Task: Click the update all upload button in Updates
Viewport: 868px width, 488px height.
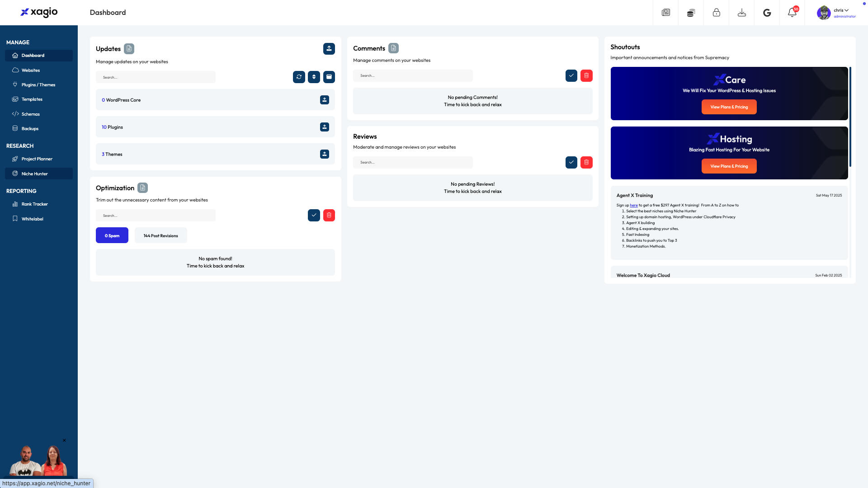Action: pos(329,49)
